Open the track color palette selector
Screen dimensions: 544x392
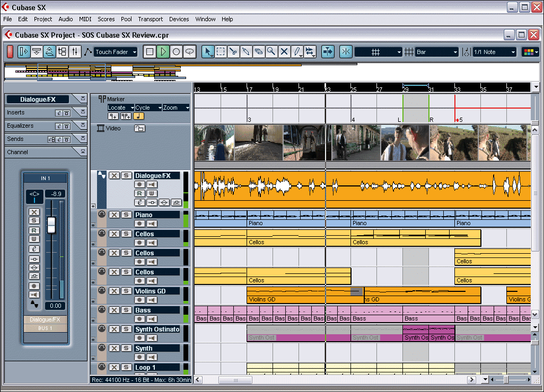click(531, 52)
